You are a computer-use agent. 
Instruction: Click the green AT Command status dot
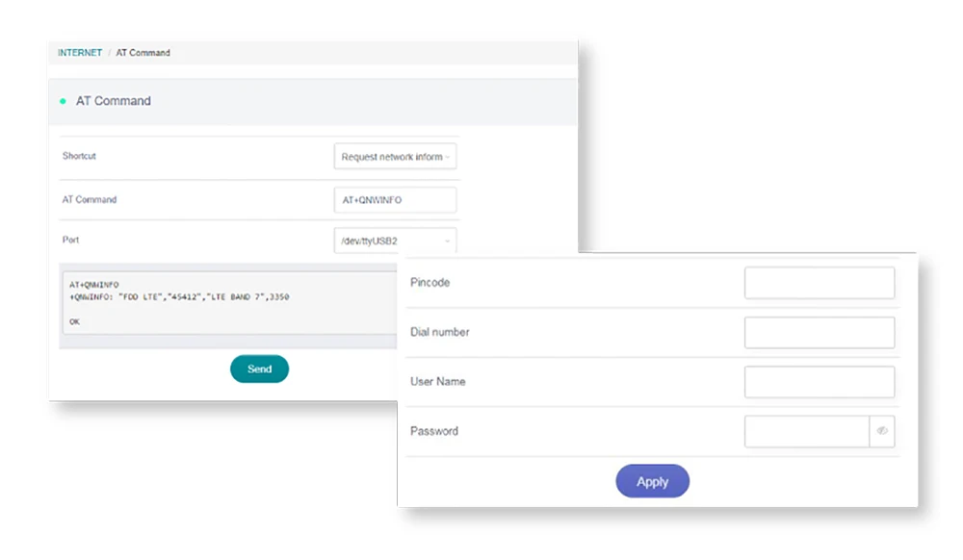(63, 101)
